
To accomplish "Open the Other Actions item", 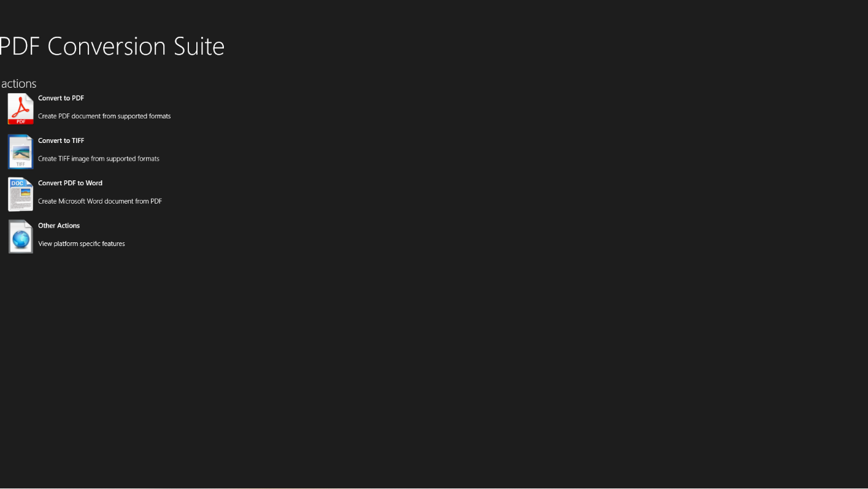I will [x=59, y=226].
